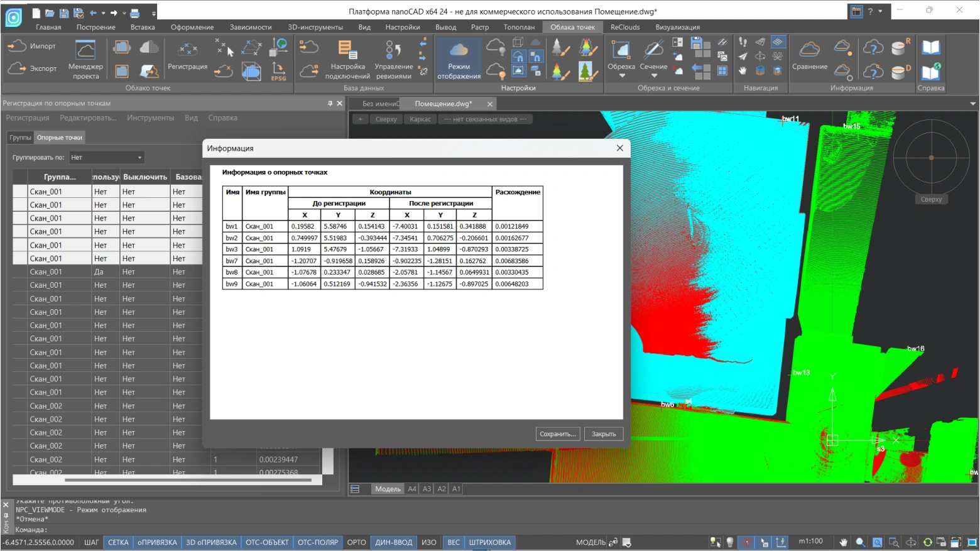This screenshot has width=980, height=551.
Task: Expand the Обрезка dropdown arrow
Action: [x=622, y=76]
